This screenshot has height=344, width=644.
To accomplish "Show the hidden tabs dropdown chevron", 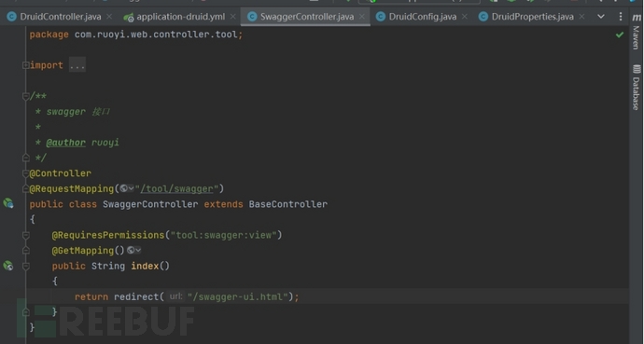I will (x=601, y=17).
